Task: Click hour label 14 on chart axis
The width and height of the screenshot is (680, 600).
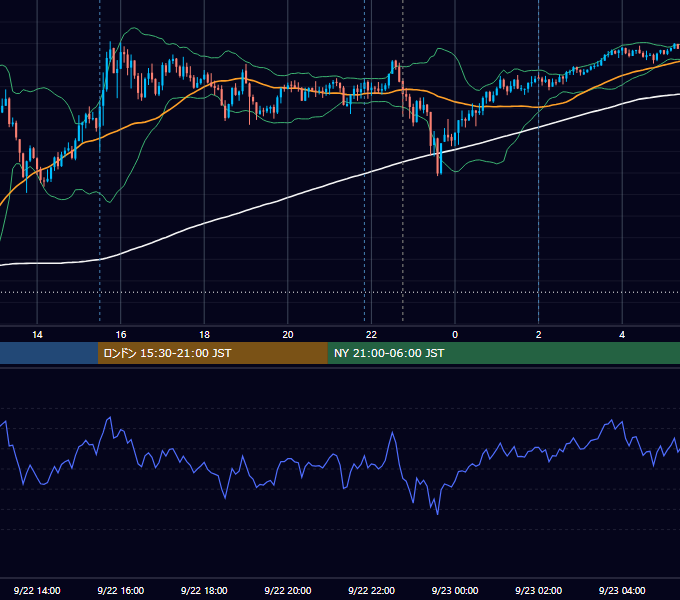Action: pos(37,335)
